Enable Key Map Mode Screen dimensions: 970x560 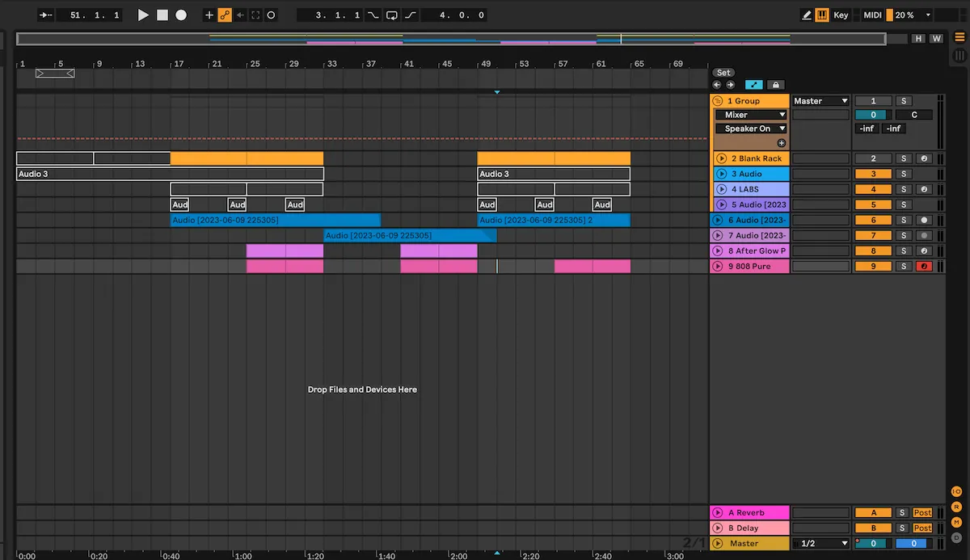point(841,15)
